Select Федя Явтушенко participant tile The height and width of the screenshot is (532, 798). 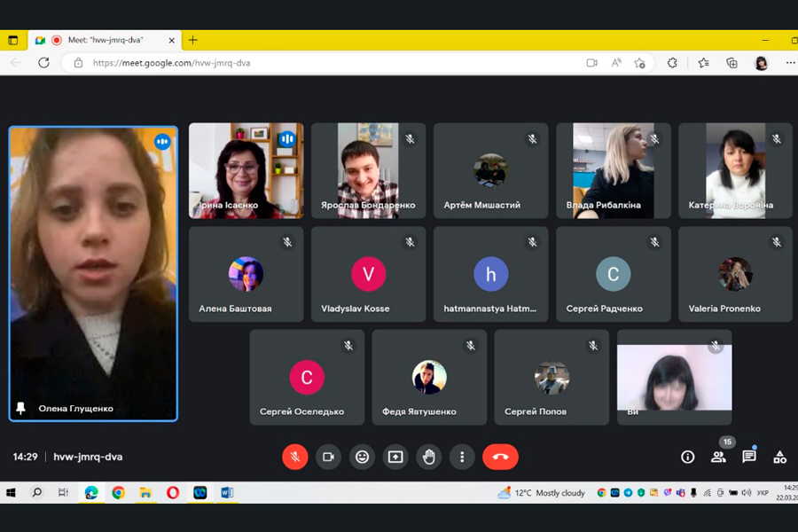(x=429, y=377)
